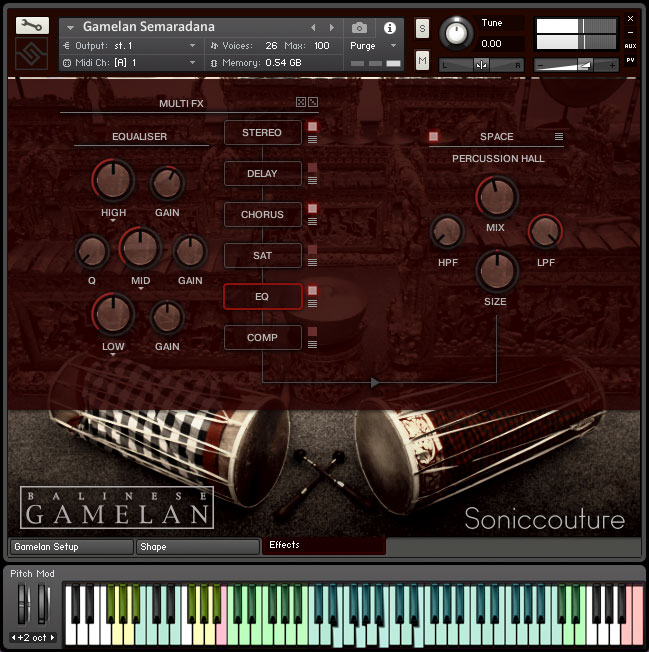Select the EQ effect module
Viewport: 649px width, 652px height.
tap(262, 296)
